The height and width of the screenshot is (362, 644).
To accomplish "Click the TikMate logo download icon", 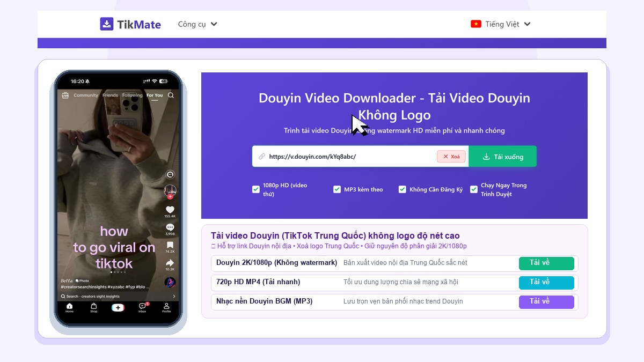I will (x=107, y=24).
